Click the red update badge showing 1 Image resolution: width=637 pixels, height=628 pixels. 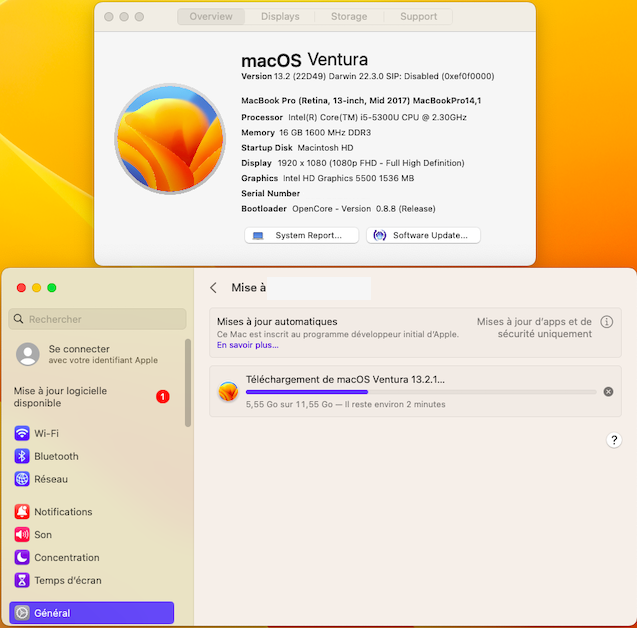pos(162,396)
